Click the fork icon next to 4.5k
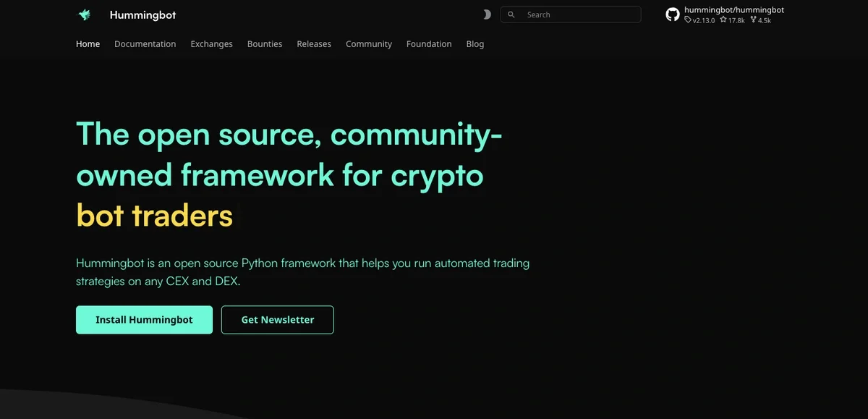This screenshot has height=419, width=868. tap(753, 20)
